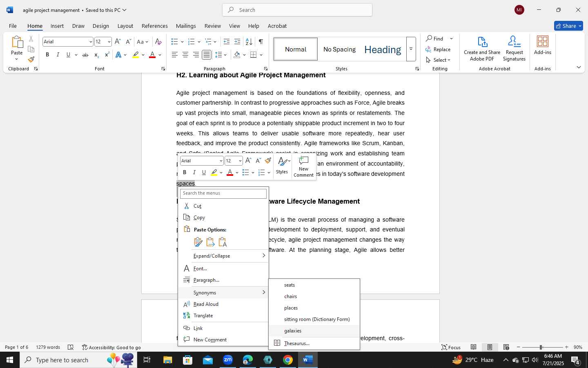Apply red font color in ribbon
This screenshot has height=368, width=588.
(152, 55)
